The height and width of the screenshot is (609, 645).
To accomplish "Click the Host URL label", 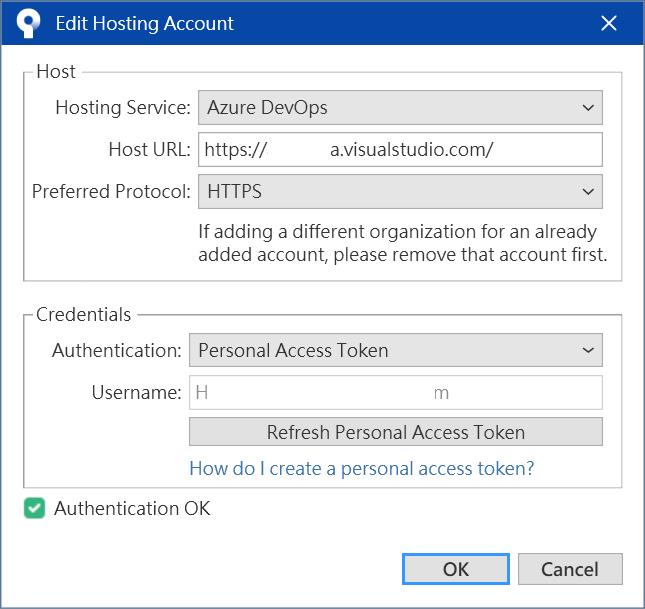I will pos(149,149).
